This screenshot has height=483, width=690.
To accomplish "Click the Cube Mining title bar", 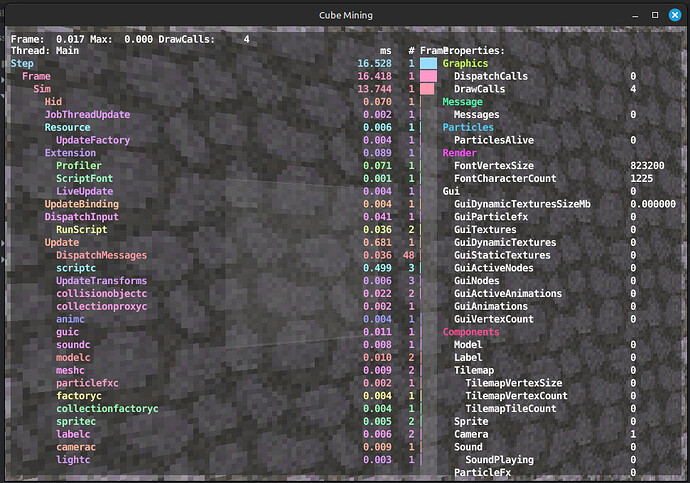I will 344,15.
